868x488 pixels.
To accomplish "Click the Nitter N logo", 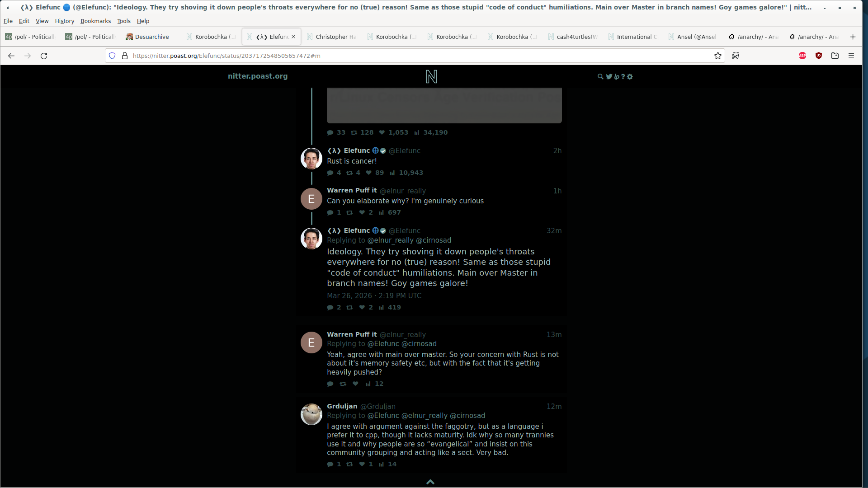I will click(431, 77).
